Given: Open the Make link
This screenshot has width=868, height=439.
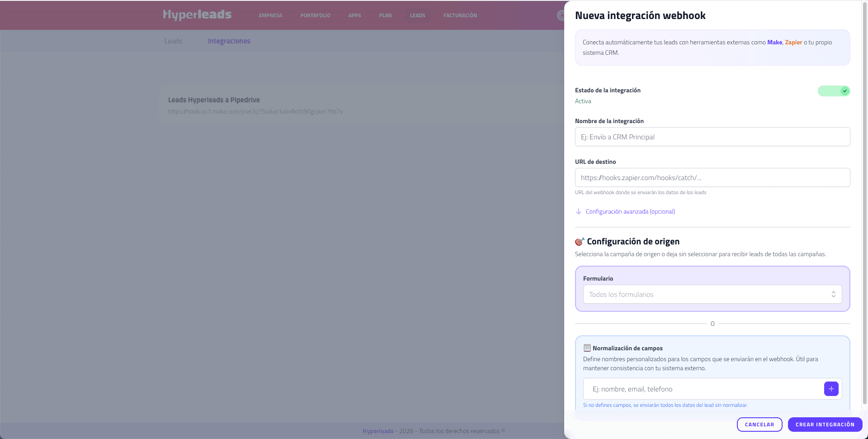Looking at the screenshot, I should (774, 42).
